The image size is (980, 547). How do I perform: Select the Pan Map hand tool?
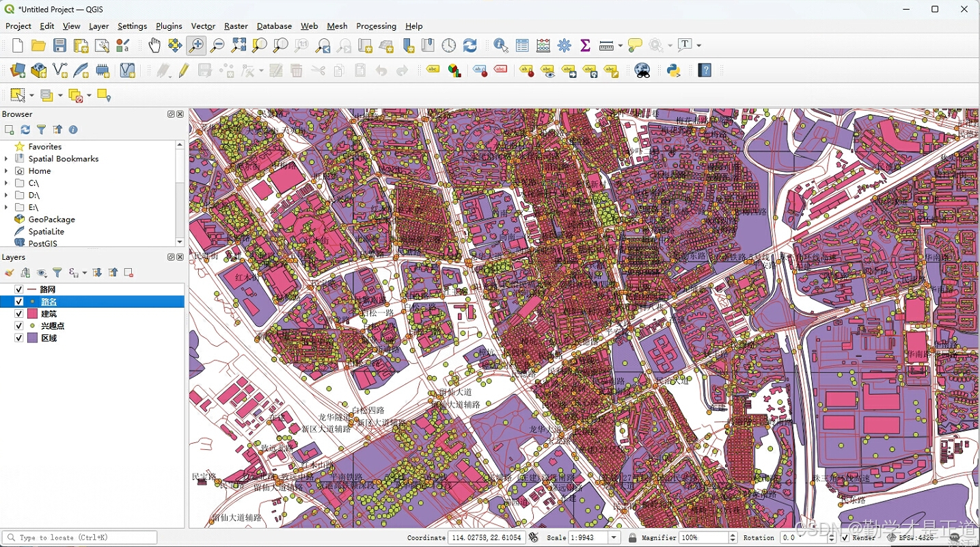154,46
